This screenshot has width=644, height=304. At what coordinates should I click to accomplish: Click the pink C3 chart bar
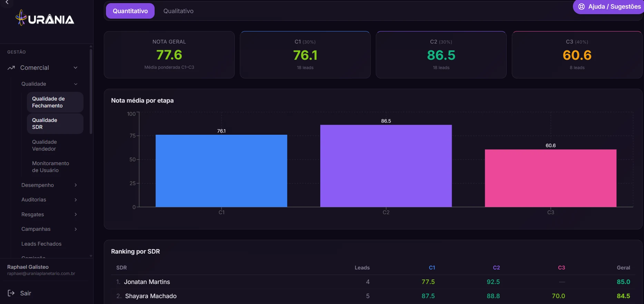550,178
